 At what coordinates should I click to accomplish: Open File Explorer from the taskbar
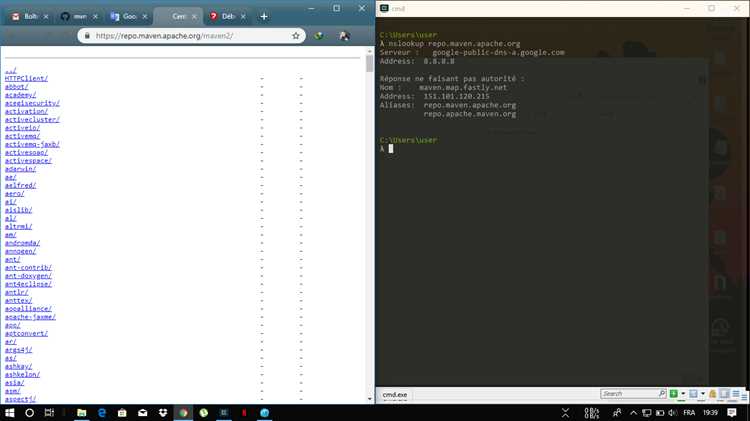tap(81, 412)
